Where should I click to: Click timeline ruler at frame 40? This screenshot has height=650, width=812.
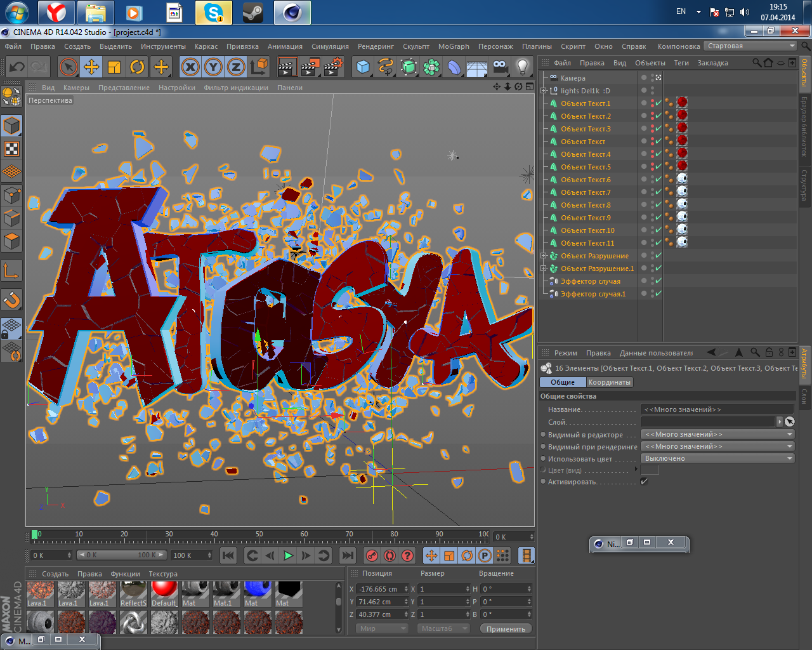coord(214,536)
